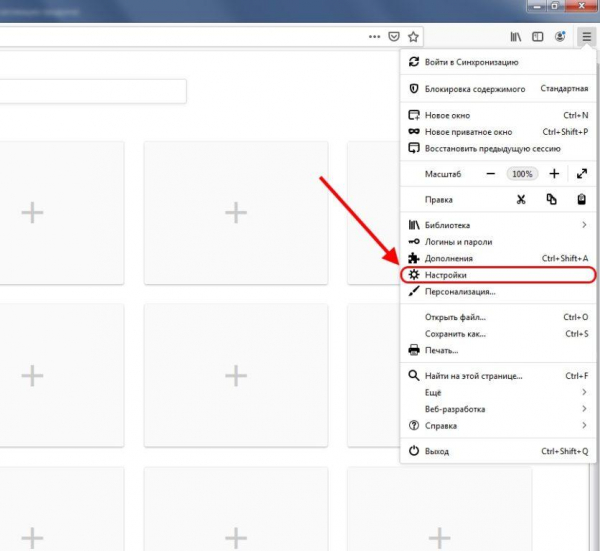The width and height of the screenshot is (600, 551).
Task: Click the books icon beside Библиотека
Action: pyautogui.click(x=414, y=225)
